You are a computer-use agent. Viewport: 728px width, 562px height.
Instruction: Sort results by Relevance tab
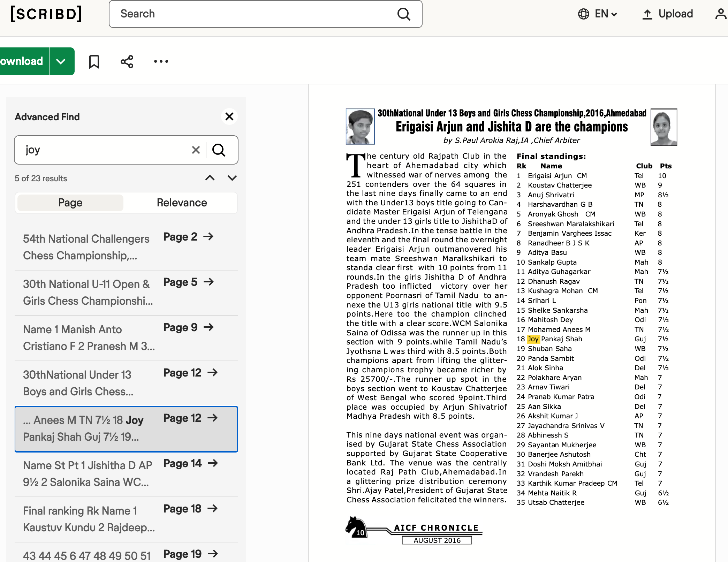point(182,203)
